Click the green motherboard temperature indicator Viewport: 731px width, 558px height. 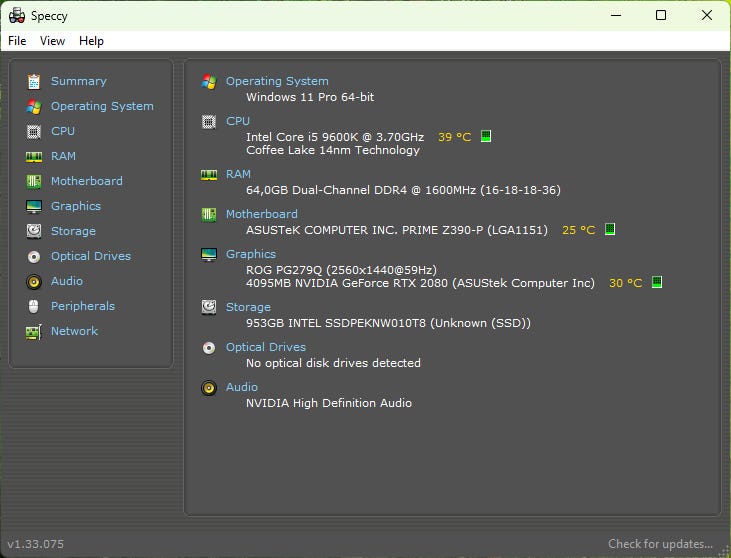pyautogui.click(x=610, y=229)
